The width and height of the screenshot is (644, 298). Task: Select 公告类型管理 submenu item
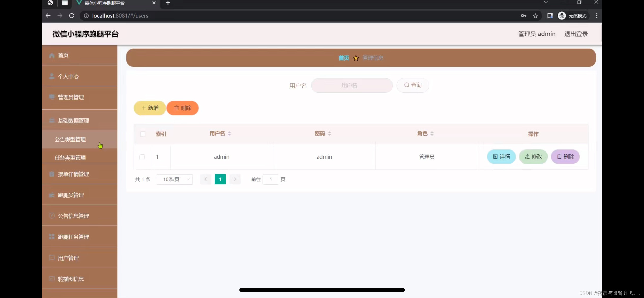(79, 139)
